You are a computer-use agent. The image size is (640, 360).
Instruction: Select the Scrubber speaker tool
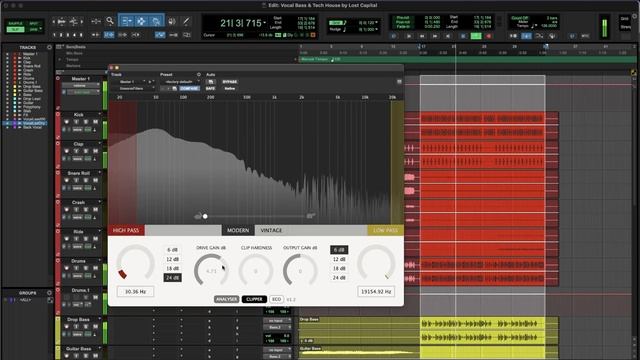tap(172, 21)
